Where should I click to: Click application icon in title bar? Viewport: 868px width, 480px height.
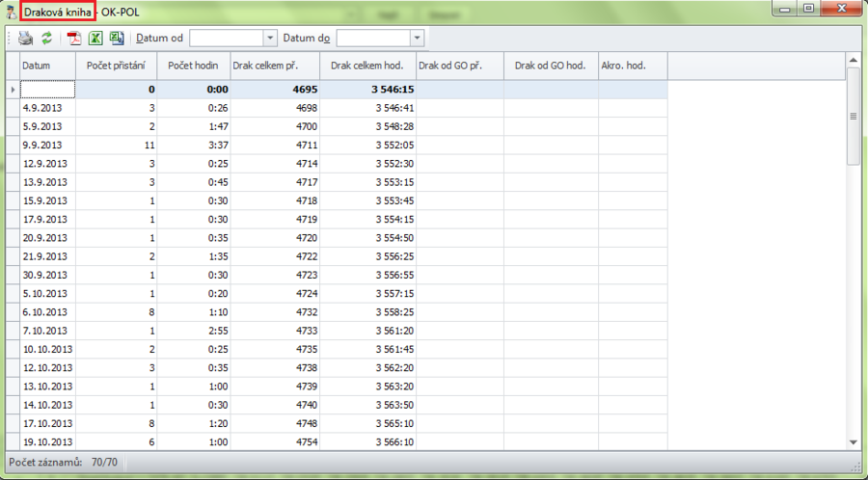click(x=11, y=11)
